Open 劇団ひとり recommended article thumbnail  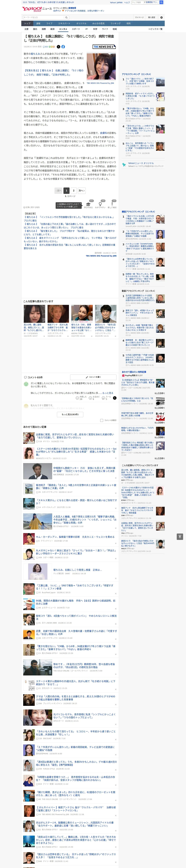[106, 314]
